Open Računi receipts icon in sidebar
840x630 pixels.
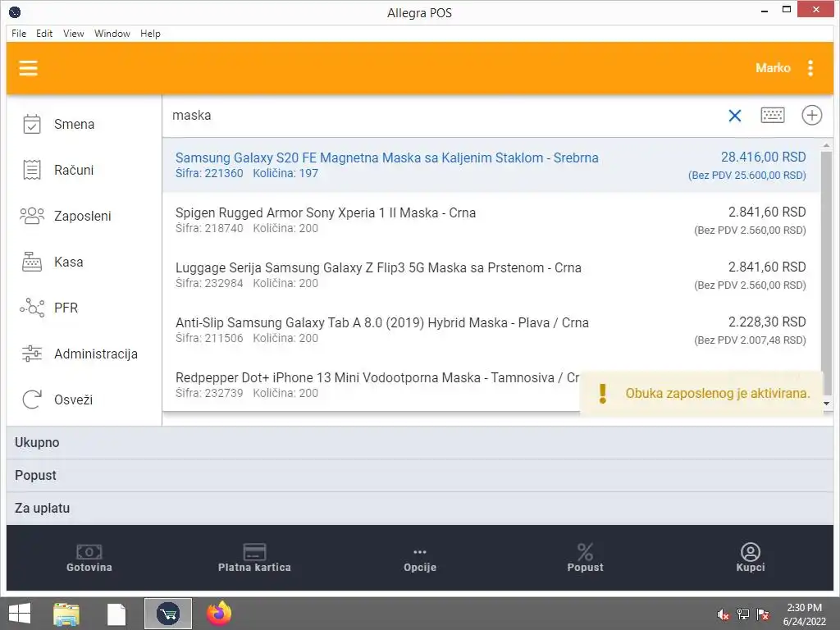coord(32,170)
